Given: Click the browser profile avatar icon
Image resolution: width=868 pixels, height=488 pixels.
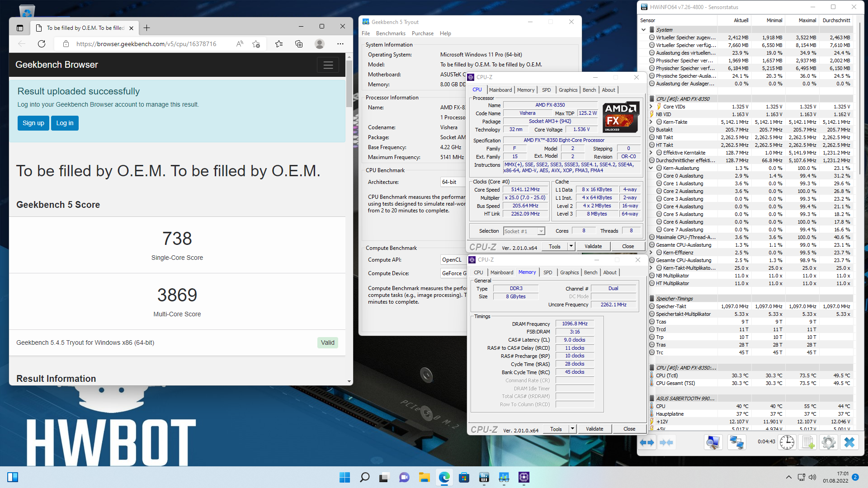Looking at the screenshot, I should click(320, 44).
